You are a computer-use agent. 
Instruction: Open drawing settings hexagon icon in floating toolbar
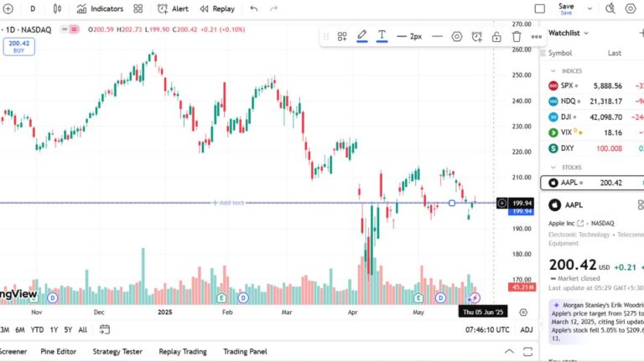(457, 37)
